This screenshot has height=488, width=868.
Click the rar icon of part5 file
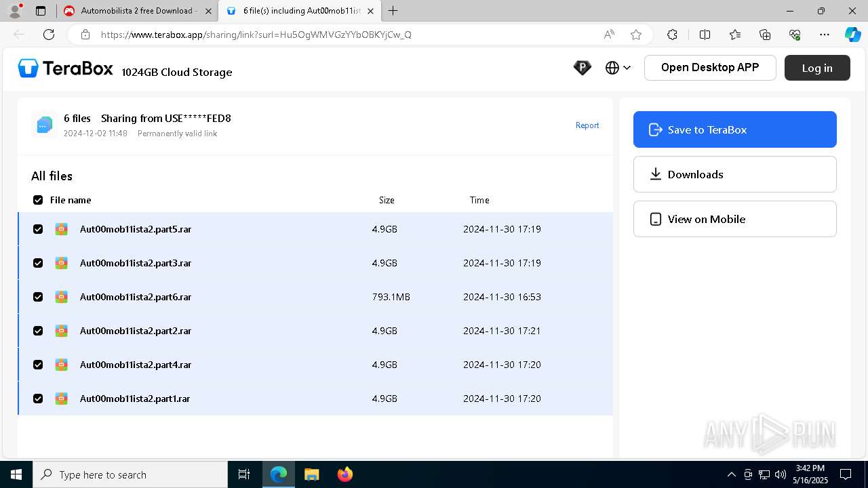(x=62, y=229)
